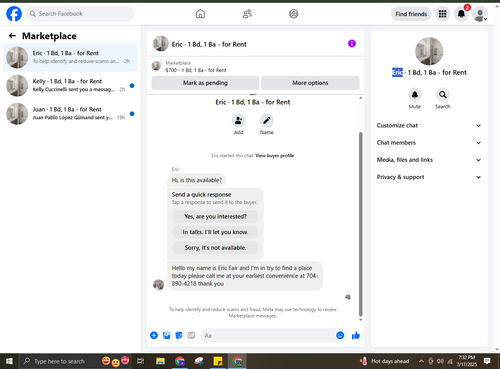Viewport: 500px width, 369px height.
Task: Go to the Home feed icon
Action: [200, 14]
